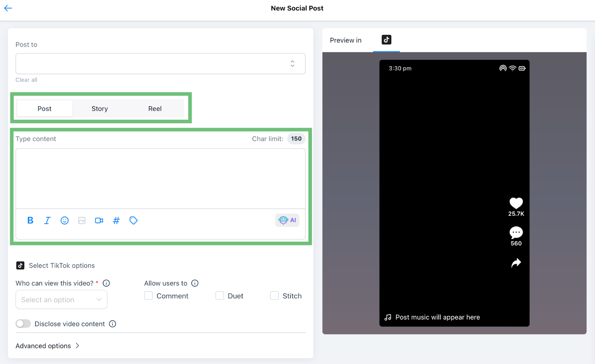The width and height of the screenshot is (595, 364).
Task: Go back using the top-left arrow
Action: tap(8, 8)
